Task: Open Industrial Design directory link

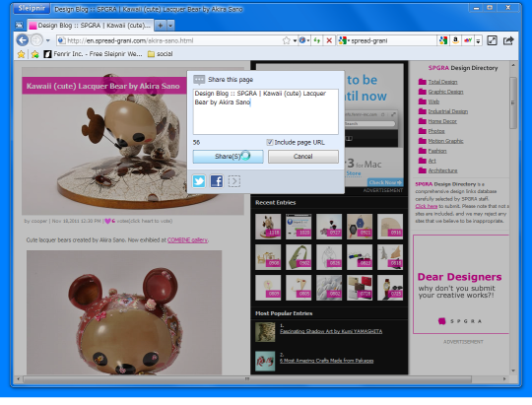Action: (448, 111)
